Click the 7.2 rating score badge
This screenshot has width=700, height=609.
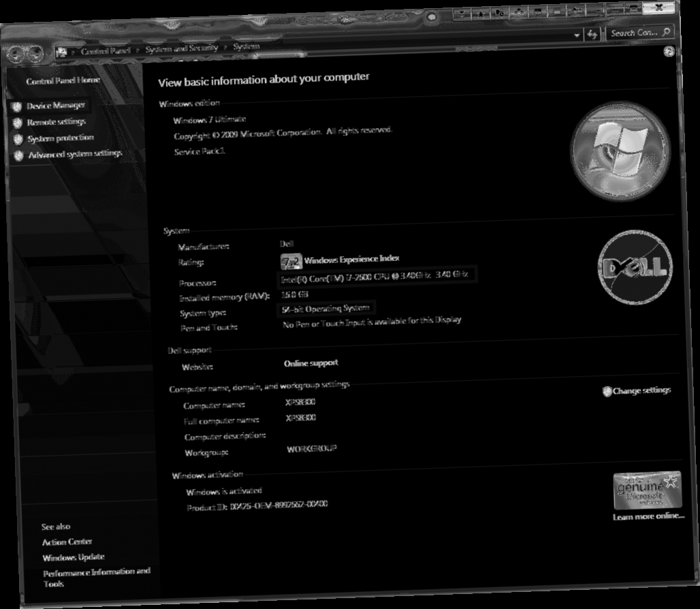291,262
